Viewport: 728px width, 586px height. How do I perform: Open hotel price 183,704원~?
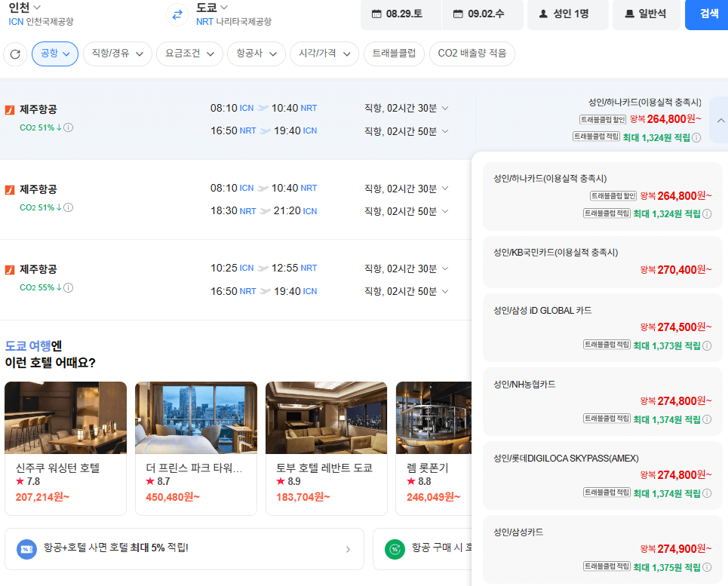(303, 497)
